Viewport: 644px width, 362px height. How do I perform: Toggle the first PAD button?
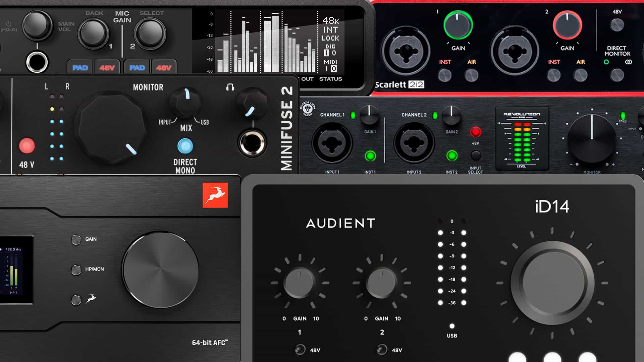[x=80, y=67]
